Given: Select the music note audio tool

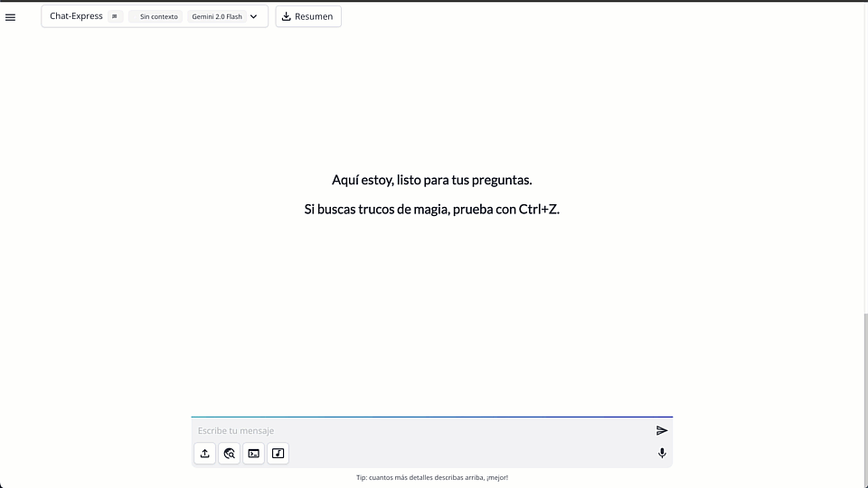Looking at the screenshot, I should [278, 453].
